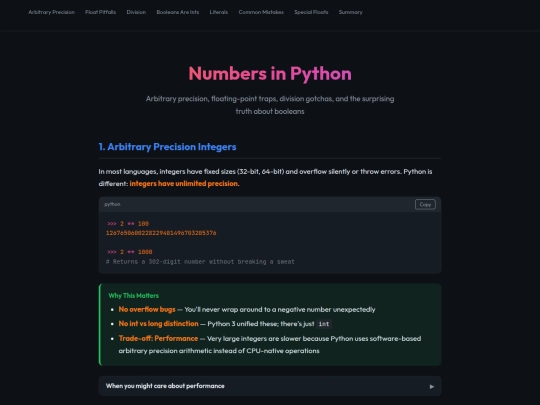
Task: Click the 'No overflow bugs' bullet text
Action: [x=147, y=309]
